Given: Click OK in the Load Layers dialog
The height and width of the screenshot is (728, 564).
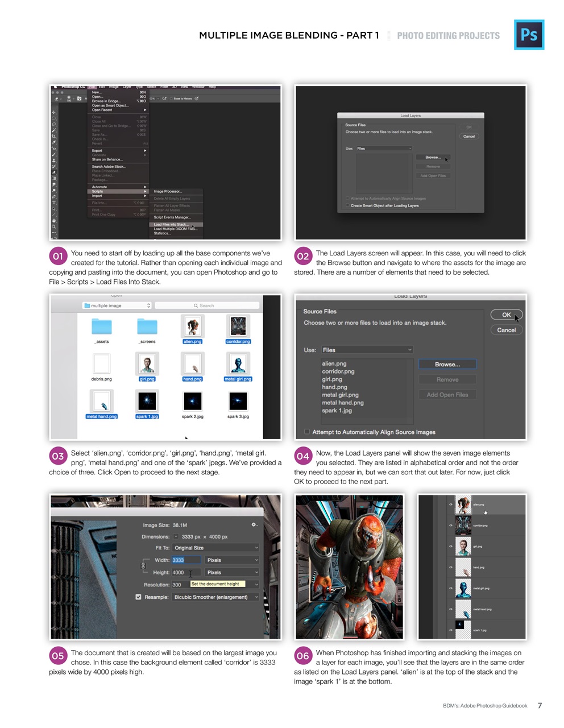Looking at the screenshot, I should (x=505, y=314).
